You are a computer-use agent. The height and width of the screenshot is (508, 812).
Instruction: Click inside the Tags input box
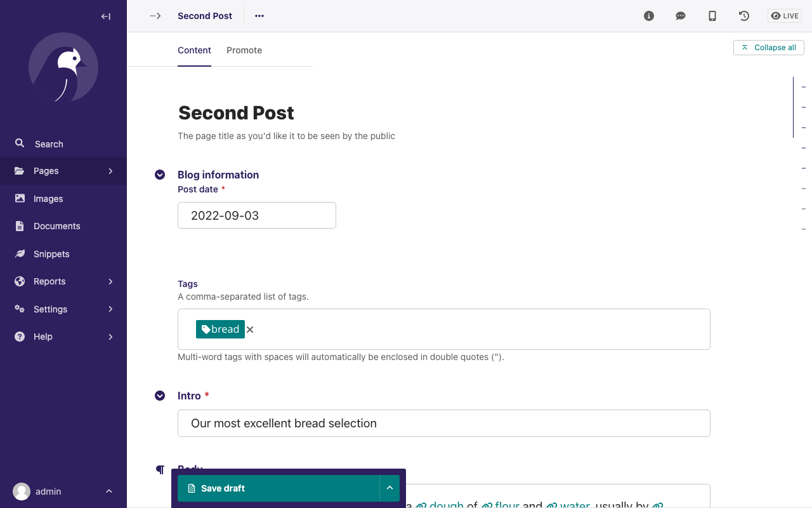coord(444,329)
